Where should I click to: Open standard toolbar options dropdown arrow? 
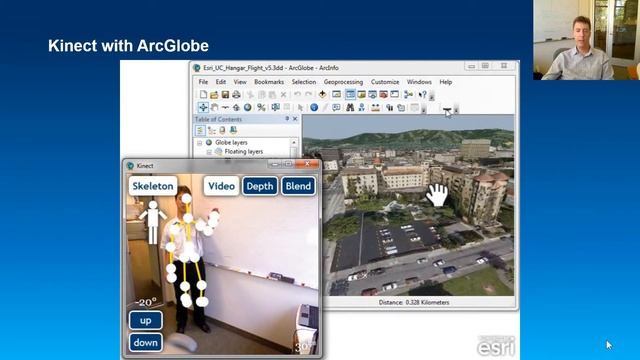(x=432, y=96)
